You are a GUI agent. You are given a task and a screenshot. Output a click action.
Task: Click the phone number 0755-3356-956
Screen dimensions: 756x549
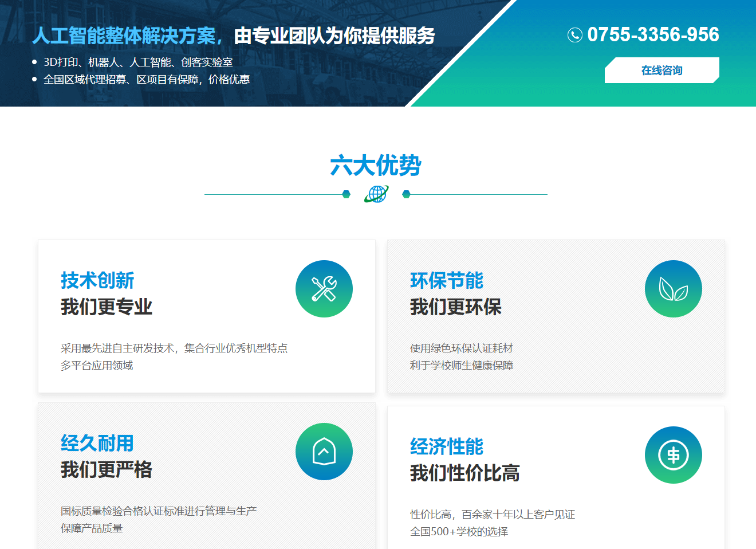point(653,34)
